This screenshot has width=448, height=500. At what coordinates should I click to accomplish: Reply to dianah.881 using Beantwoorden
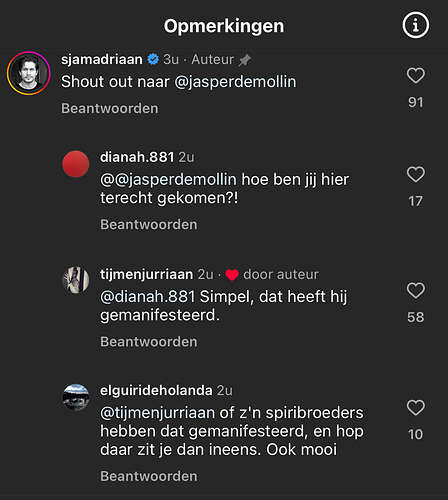coord(149,225)
